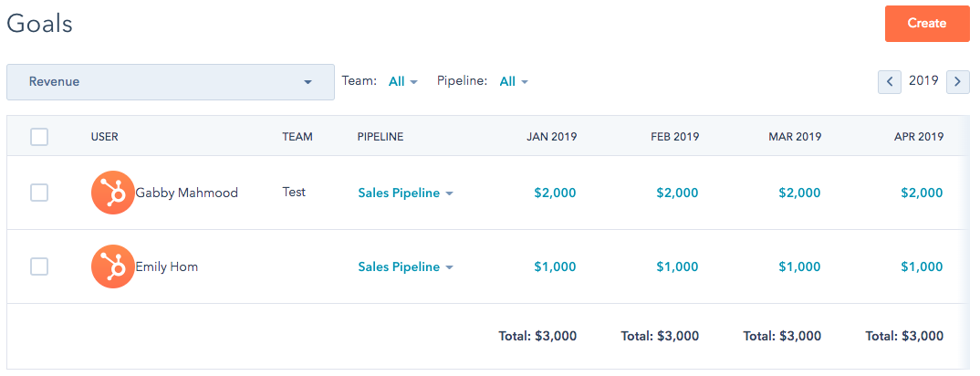Click Emily Hom's HubSpot avatar icon

point(113,266)
